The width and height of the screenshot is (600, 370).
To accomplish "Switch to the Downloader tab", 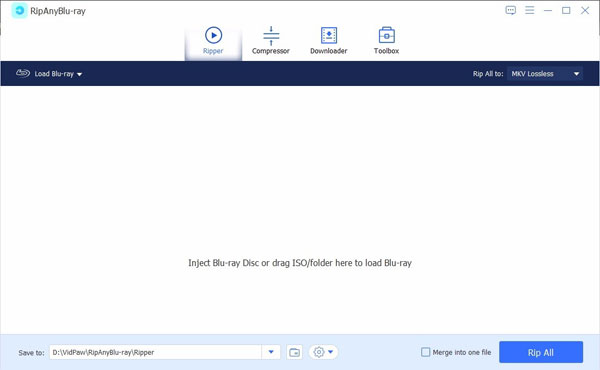I will (x=329, y=41).
